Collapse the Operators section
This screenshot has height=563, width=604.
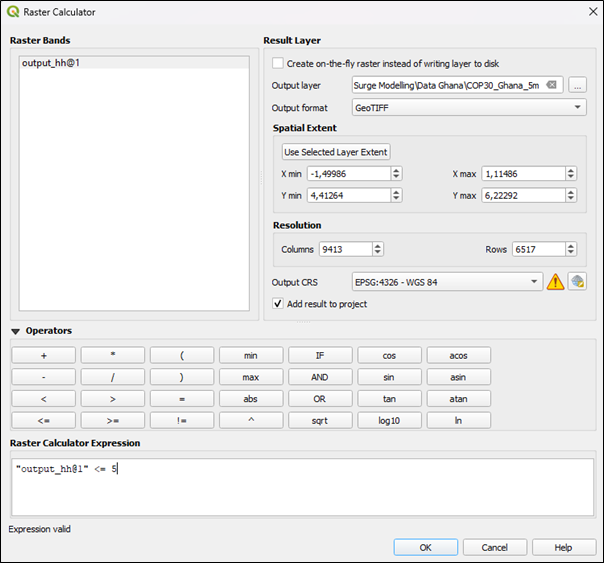(x=15, y=331)
